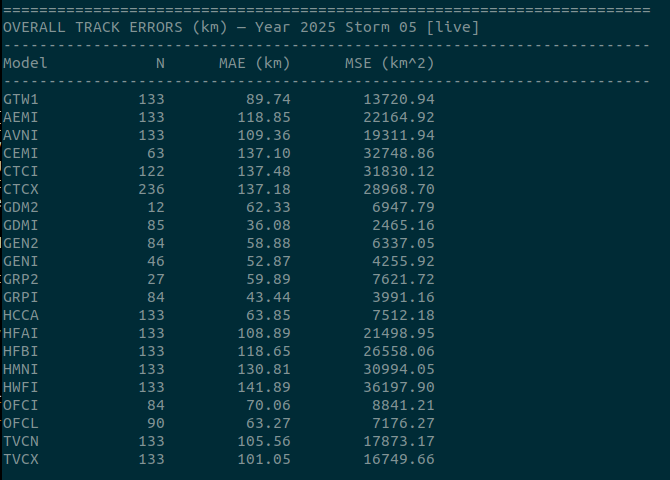The image size is (670, 480).
Task: Select the value '137.10'
Action: (264, 153)
